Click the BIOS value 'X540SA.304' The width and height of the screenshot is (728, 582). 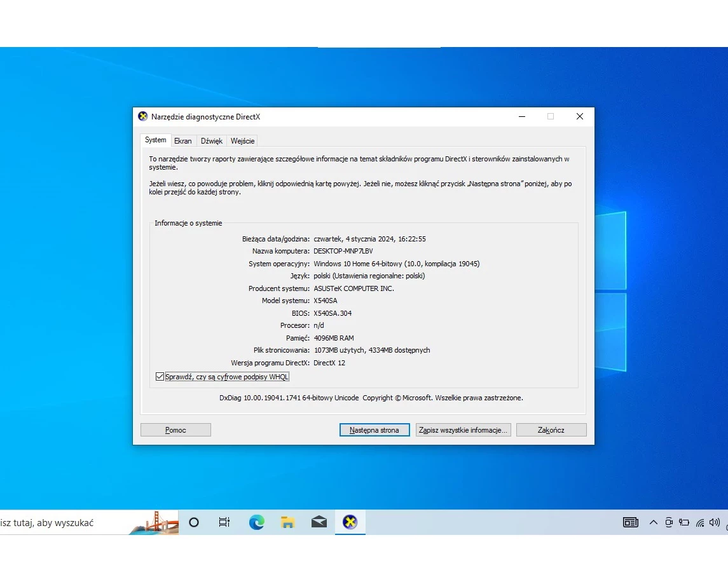click(333, 313)
